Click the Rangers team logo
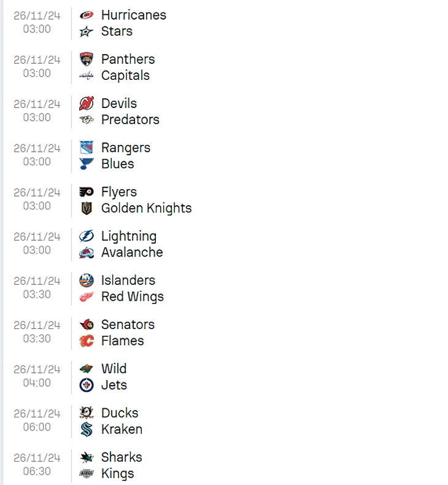Screen dimensions: 448x485 (x=87, y=148)
